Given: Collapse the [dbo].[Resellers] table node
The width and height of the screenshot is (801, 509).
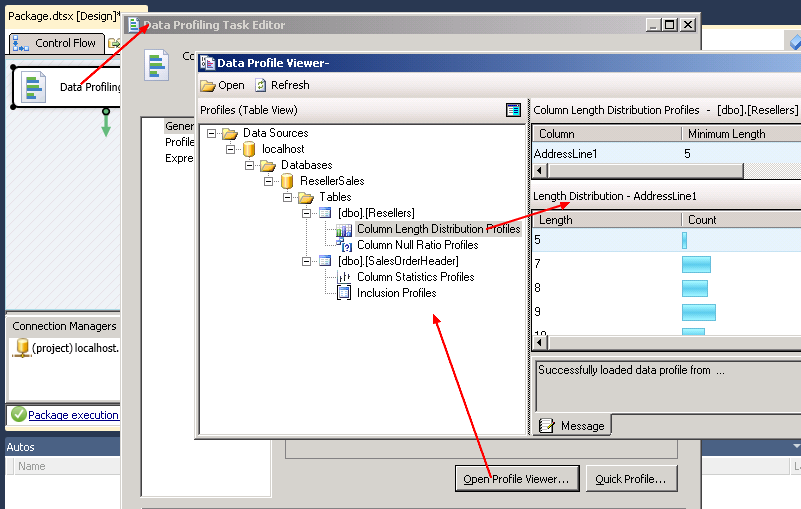Looking at the screenshot, I should [307, 213].
